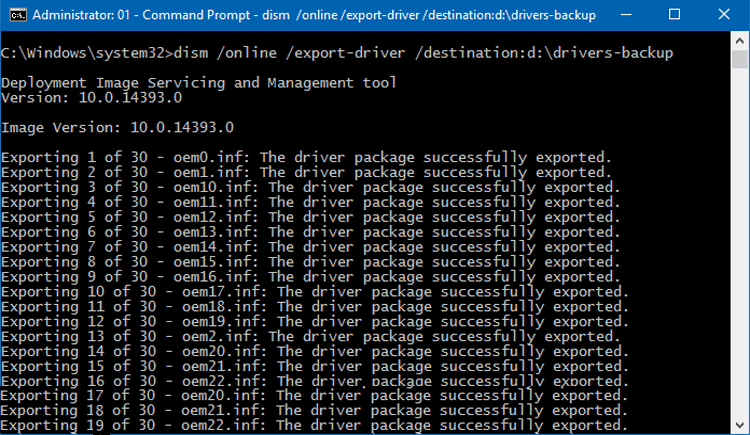This screenshot has height=435, width=750.
Task: Click the window title bar text
Action: [314, 15]
